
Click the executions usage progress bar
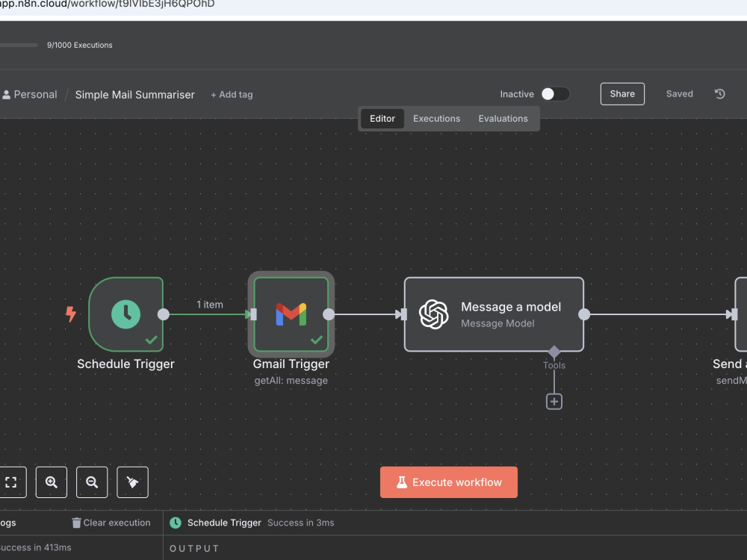(19, 45)
